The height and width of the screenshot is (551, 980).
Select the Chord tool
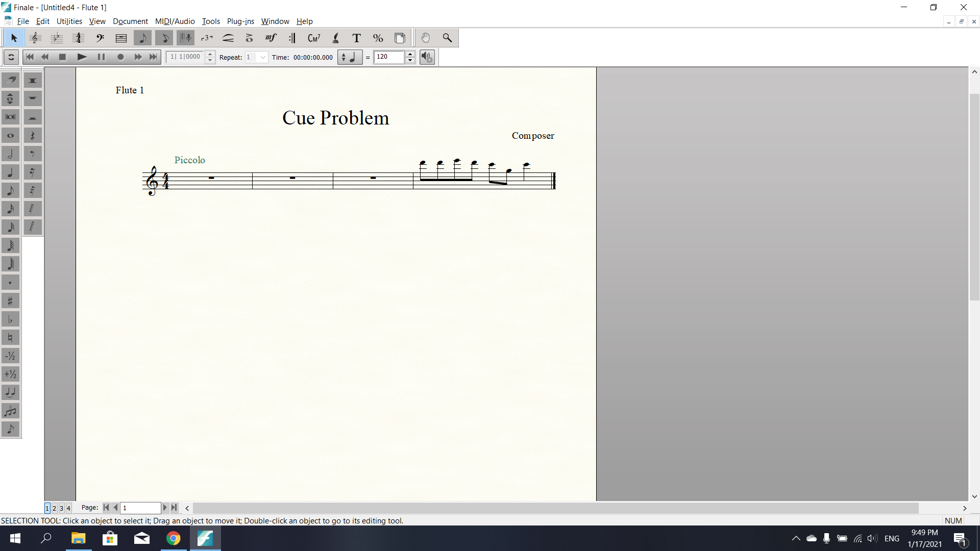(313, 38)
